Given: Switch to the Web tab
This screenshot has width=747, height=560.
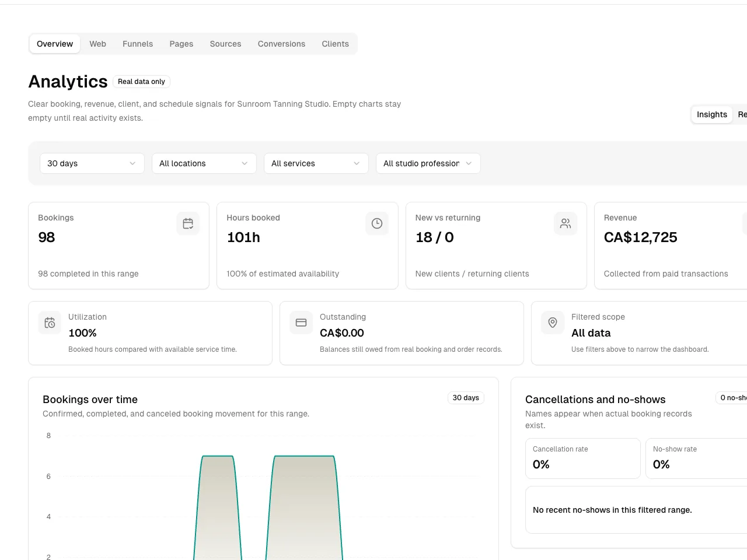Looking at the screenshot, I should pyautogui.click(x=97, y=44).
